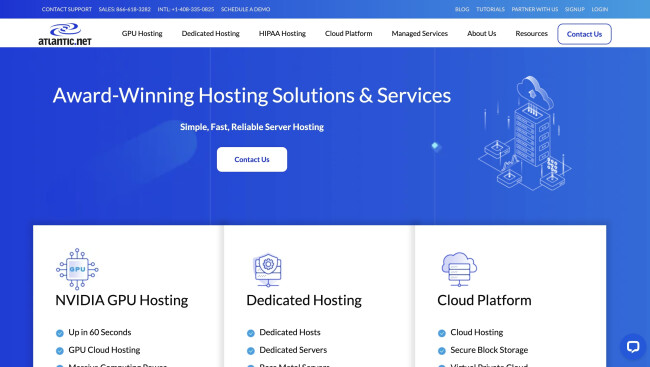650x367 pixels.
Task: Open the Resources menu
Action: (531, 34)
